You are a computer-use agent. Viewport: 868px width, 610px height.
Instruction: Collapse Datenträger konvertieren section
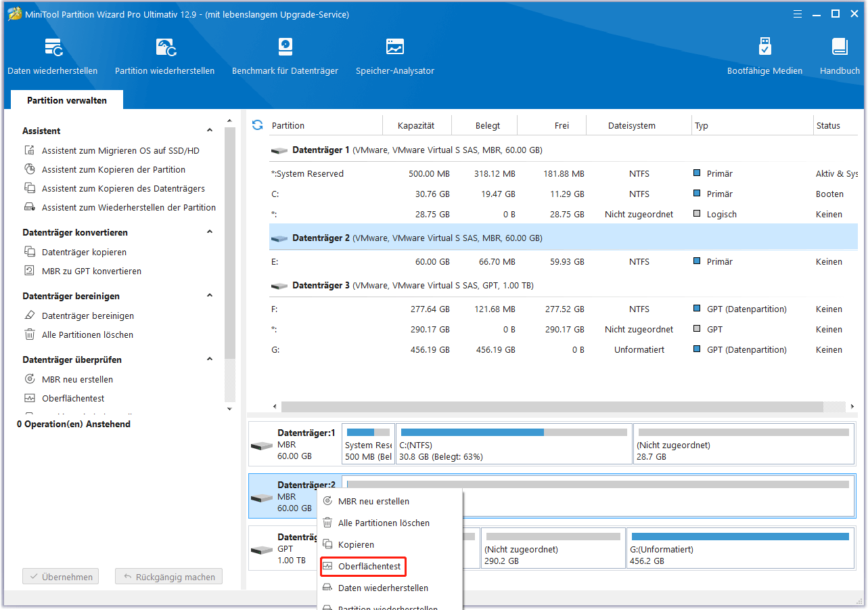click(210, 232)
